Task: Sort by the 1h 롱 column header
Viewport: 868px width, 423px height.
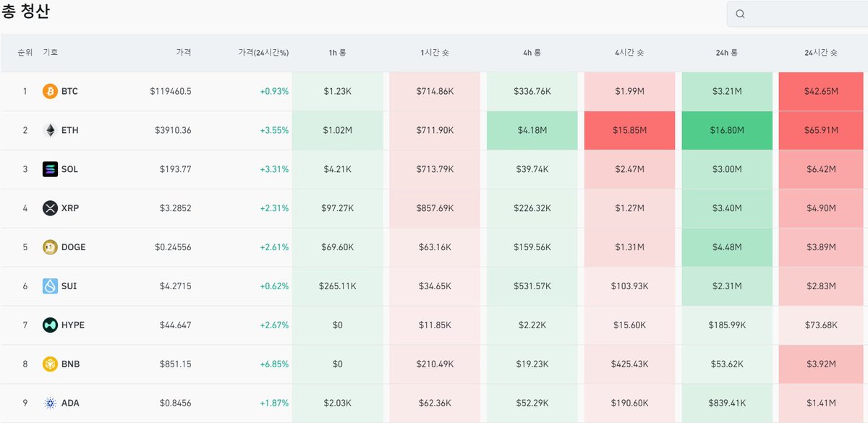Action: pyautogui.click(x=338, y=53)
